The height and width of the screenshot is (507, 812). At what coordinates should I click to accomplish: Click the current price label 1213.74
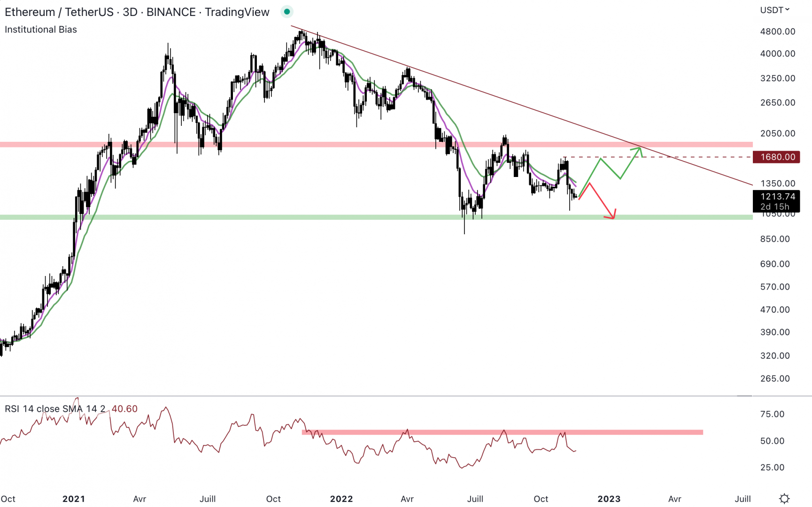[x=778, y=196]
